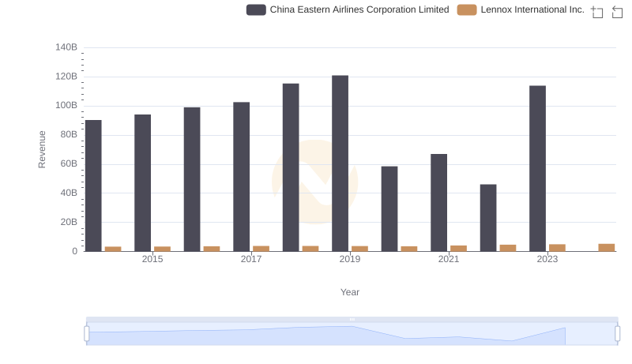This screenshot has height=364, width=632.
Task: Click the 2023 Lennox International bar
Action: [558, 248]
